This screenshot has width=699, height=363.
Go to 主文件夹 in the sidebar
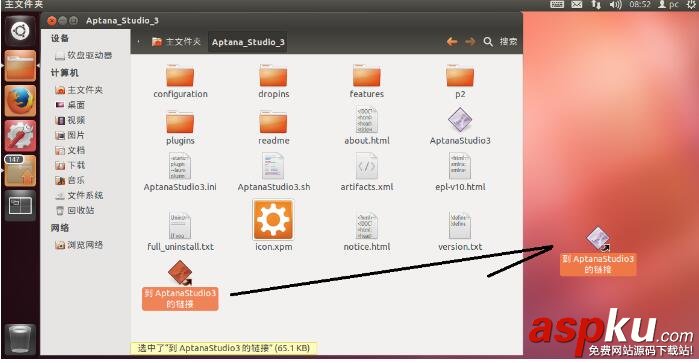(79, 90)
